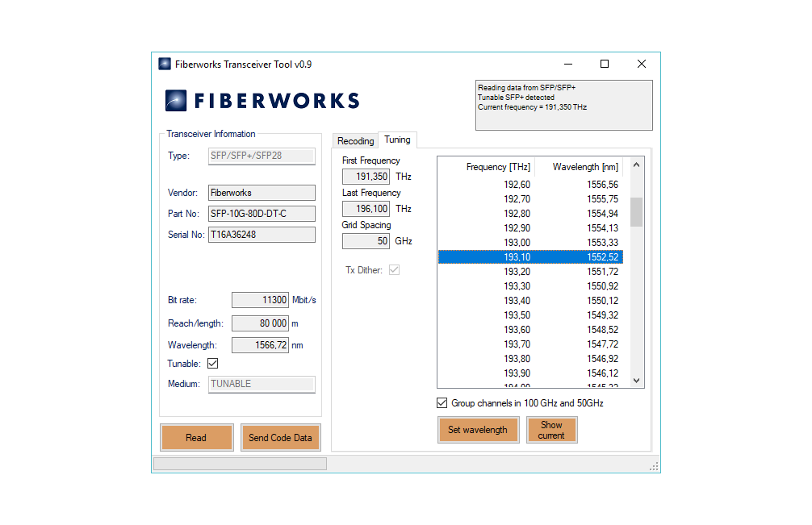Click the Fiberworks logo emblem

coord(176,100)
